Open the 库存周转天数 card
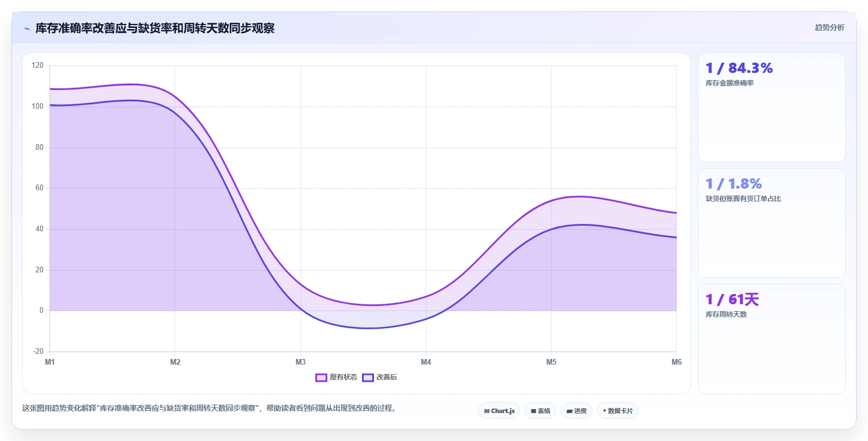Screen dimensions: 868x441 click(x=772, y=338)
